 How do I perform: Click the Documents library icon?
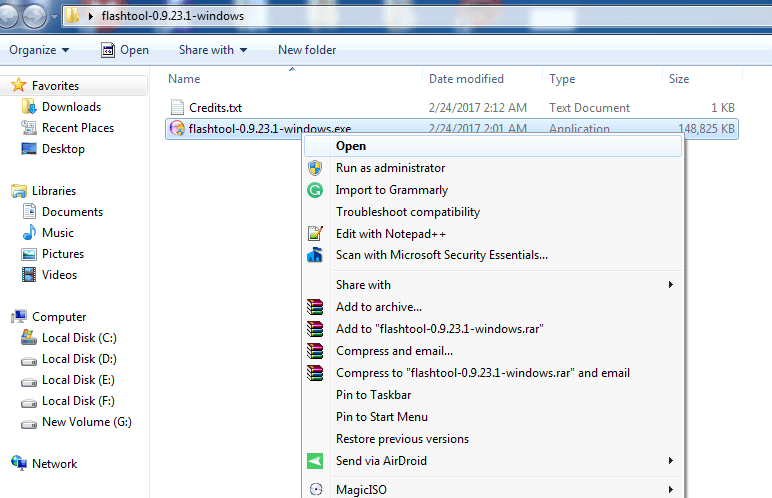click(29, 211)
